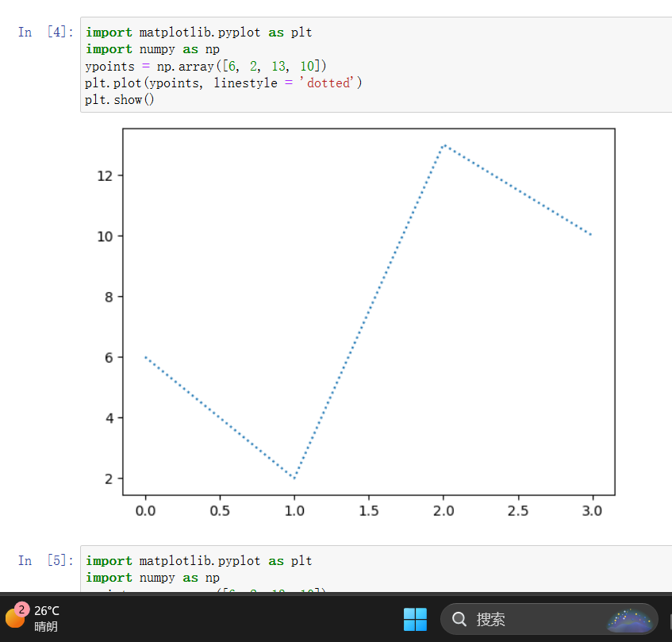
Task: Click the y-axis tick label 12
Action: pos(105,175)
